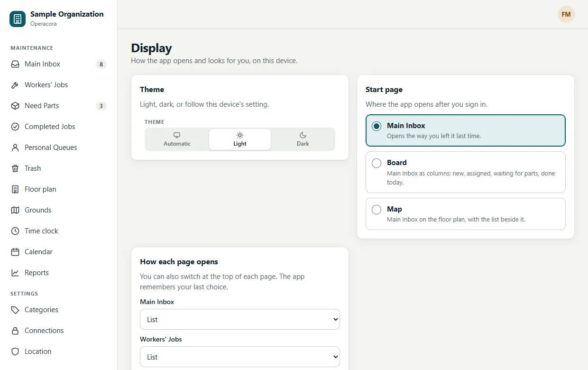Image resolution: width=588 pixels, height=370 pixels.
Task: Click the Calendar icon in sidebar
Action: 15,252
